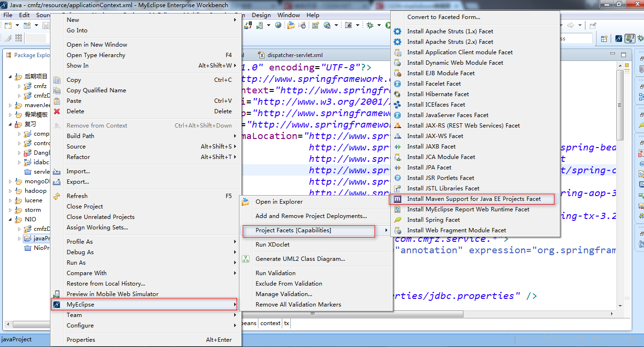
Task: Expand the 骨架模板 tree node
Action: tap(11, 115)
